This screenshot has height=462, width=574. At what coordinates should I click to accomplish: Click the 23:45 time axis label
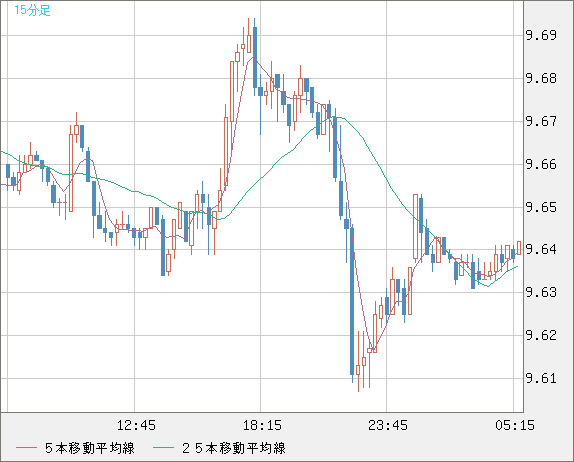tap(388, 425)
